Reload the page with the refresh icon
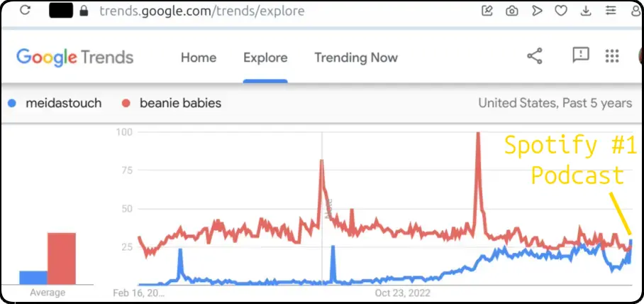 click(x=25, y=10)
